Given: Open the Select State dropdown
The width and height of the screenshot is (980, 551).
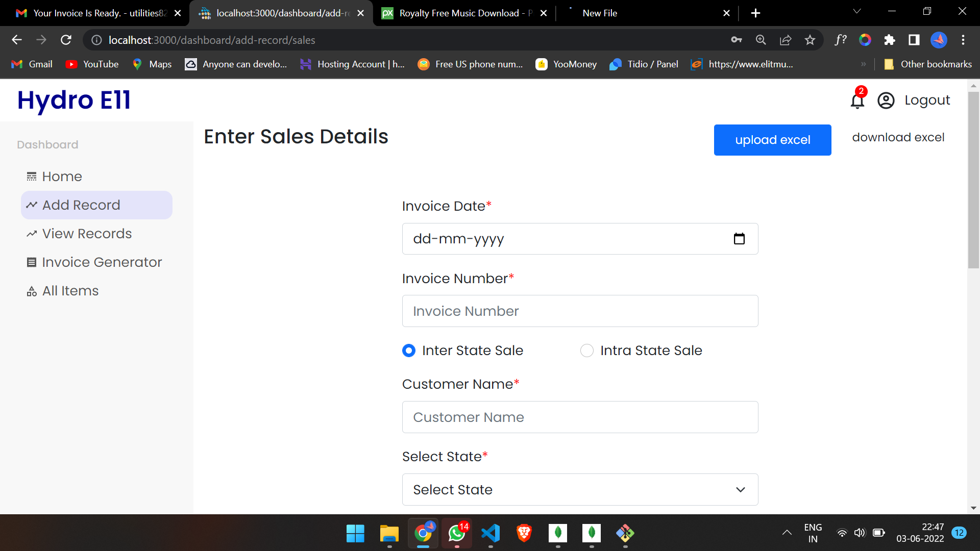Looking at the screenshot, I should pyautogui.click(x=580, y=489).
